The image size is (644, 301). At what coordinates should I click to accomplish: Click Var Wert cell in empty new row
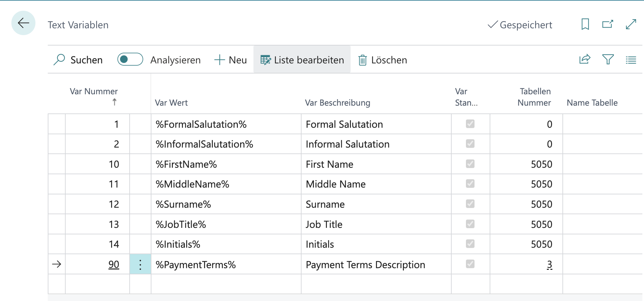pyautogui.click(x=226, y=284)
